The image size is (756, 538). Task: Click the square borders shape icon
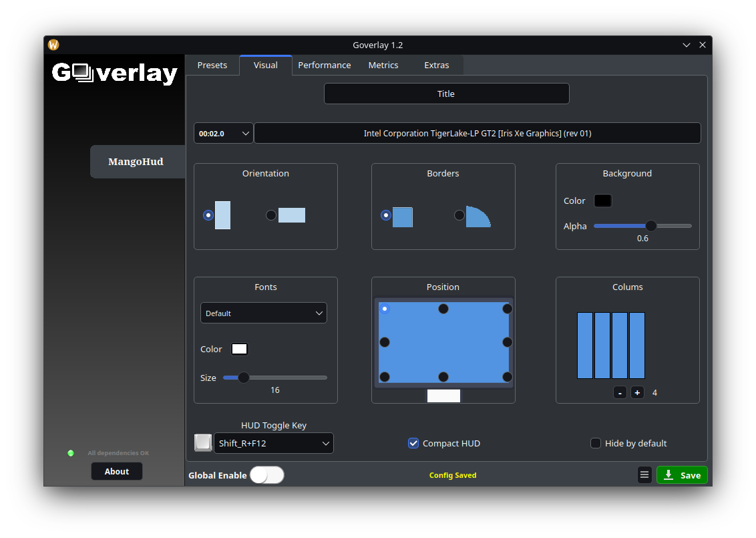pos(402,217)
